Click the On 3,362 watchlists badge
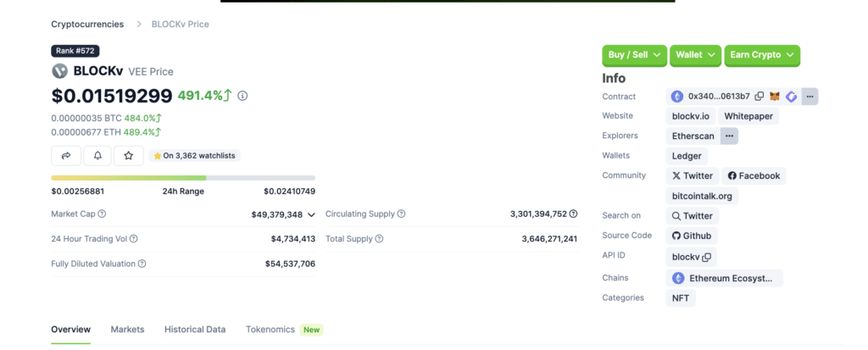The image size is (868, 350). (x=194, y=156)
